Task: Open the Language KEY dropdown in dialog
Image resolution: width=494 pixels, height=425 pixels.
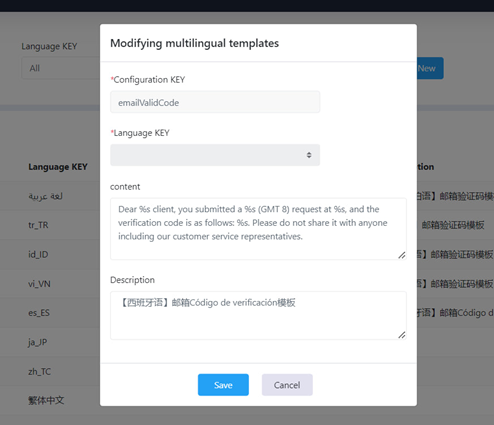Action: tap(215, 155)
